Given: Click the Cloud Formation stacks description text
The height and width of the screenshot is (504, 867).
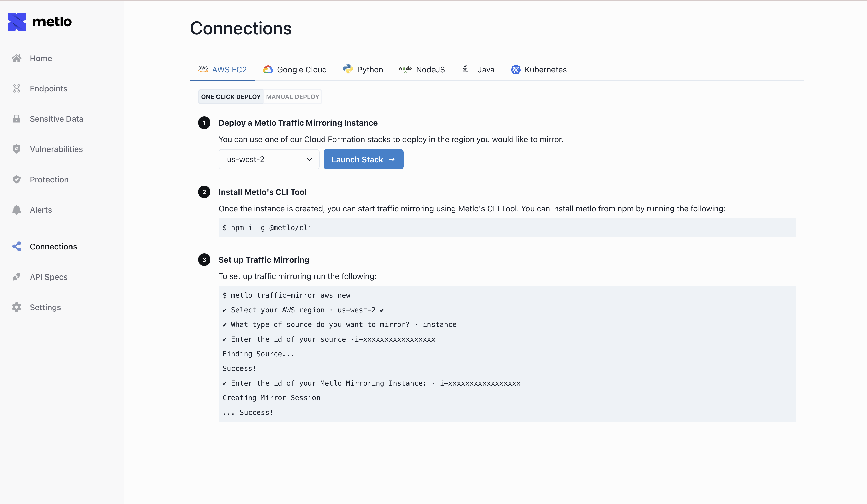Looking at the screenshot, I should point(391,139).
